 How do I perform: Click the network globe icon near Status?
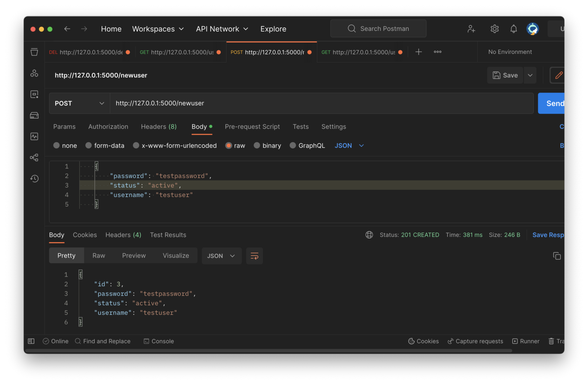369,235
